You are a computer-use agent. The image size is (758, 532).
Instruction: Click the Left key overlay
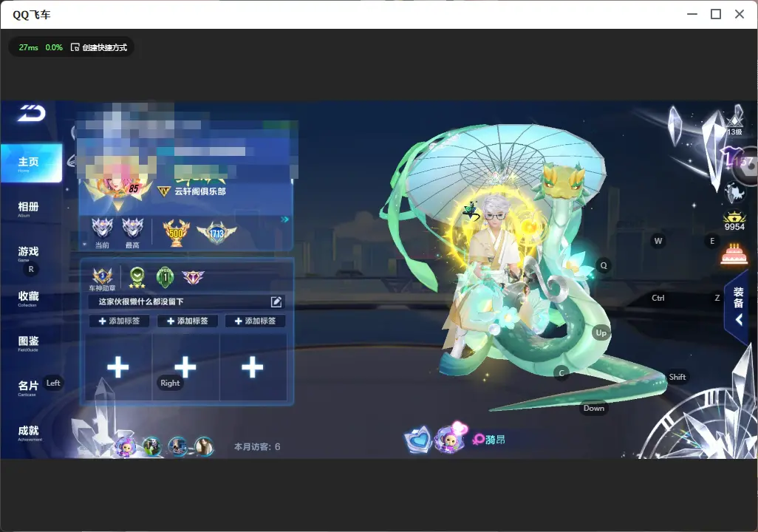click(53, 383)
